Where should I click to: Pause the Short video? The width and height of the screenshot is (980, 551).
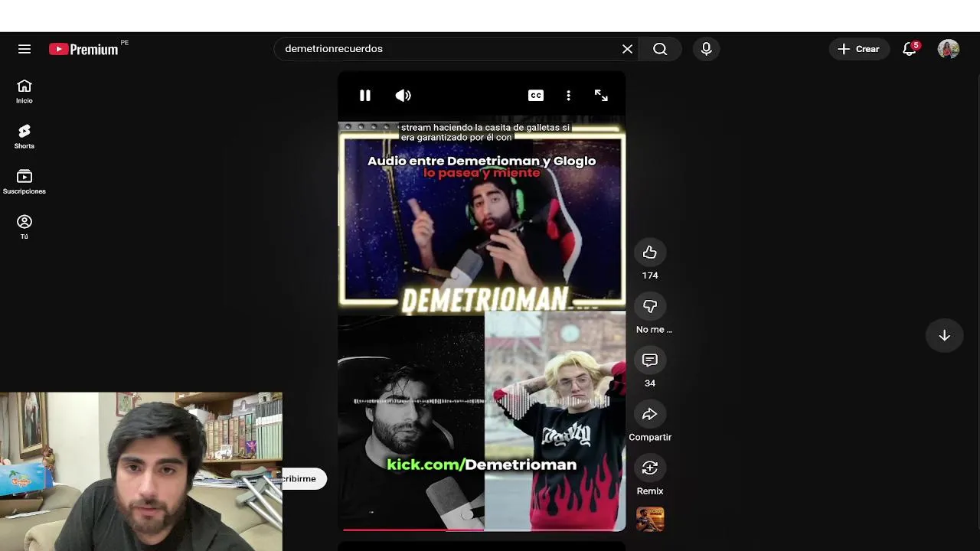pos(365,96)
